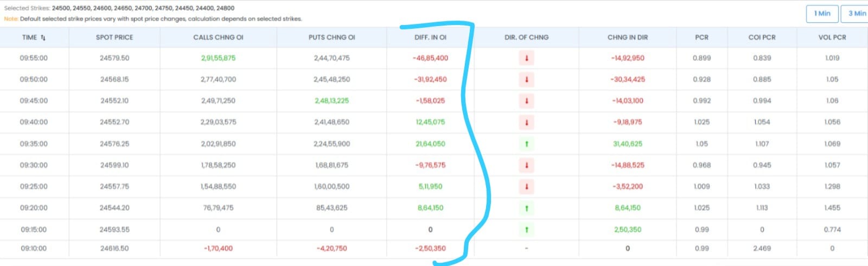The height and width of the screenshot is (266, 868).
Task: Select the 09:45:00 time cell
Action: (34, 101)
